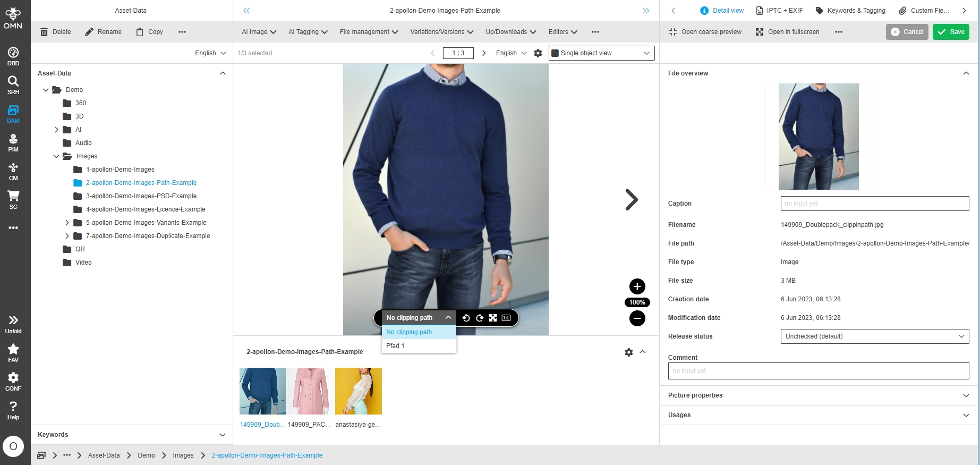Open the Release status dropdown
Screen dimensions: 980x465
click(874, 336)
